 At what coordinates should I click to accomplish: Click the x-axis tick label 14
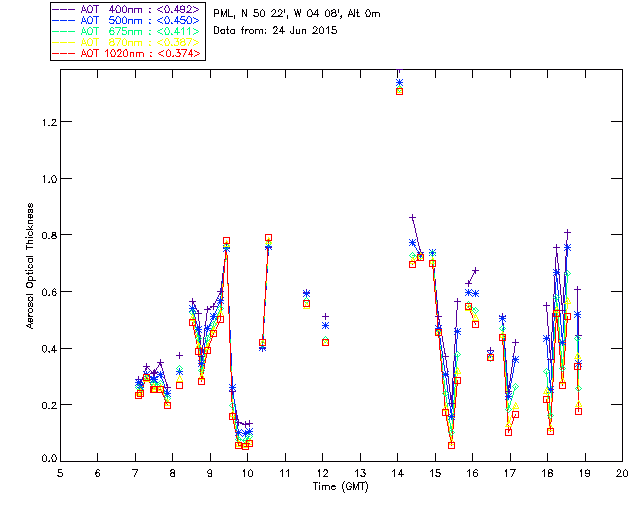tap(398, 472)
